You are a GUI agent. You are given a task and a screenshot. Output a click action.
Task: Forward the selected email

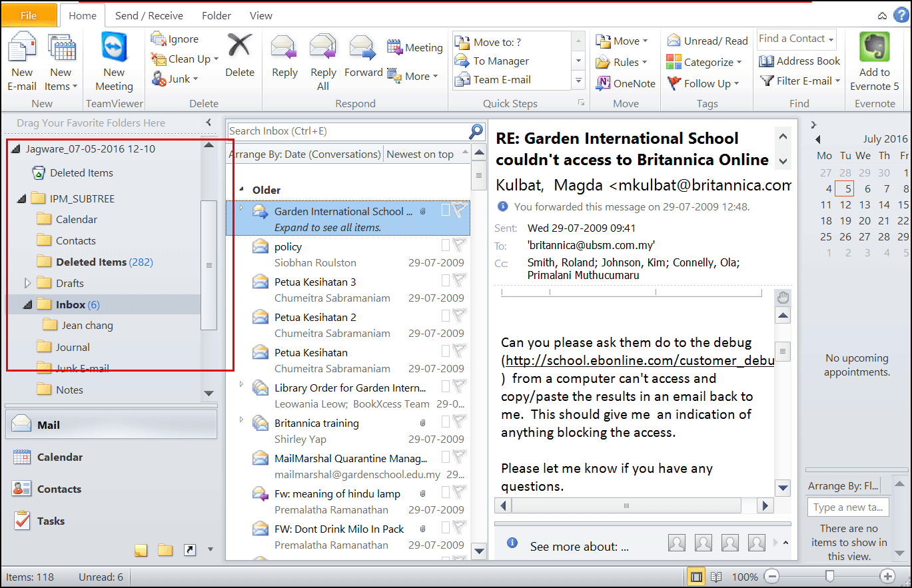[363, 57]
